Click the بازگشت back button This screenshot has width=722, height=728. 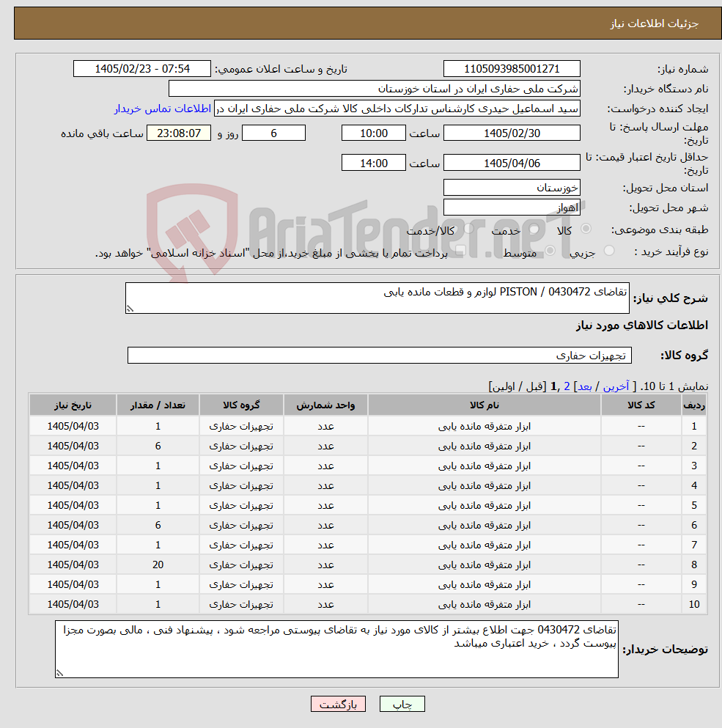(x=338, y=704)
